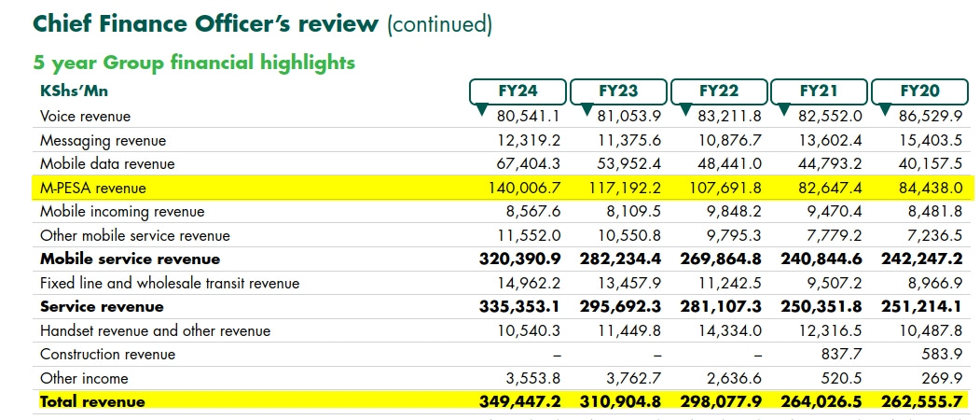Click the triangle marker under FY20

click(x=887, y=110)
